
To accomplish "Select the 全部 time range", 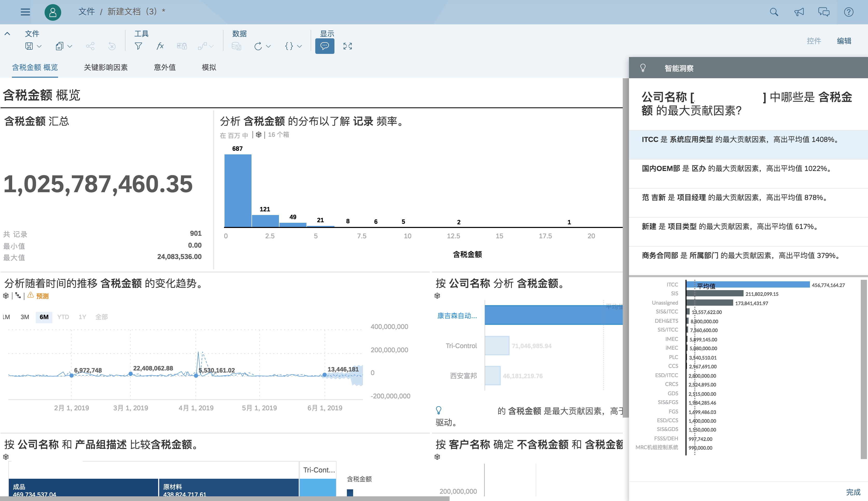I will [102, 317].
